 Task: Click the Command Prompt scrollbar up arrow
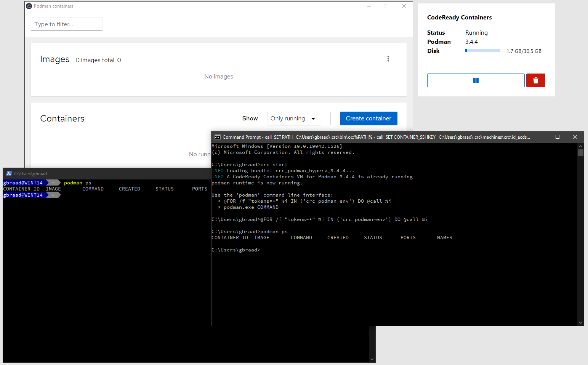580,146
